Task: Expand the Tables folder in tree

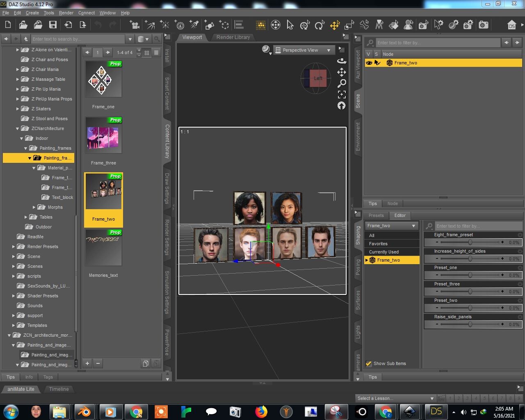Action: [x=26, y=217]
